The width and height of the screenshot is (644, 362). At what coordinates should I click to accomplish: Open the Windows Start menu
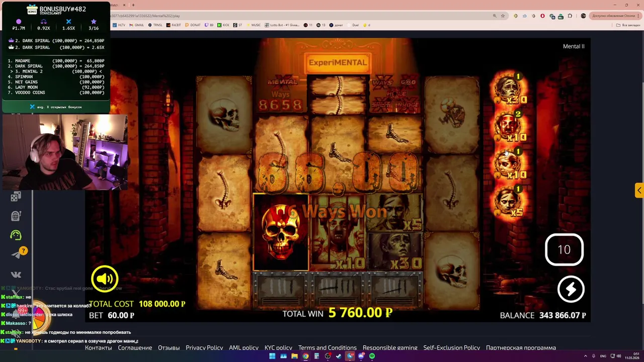tap(272, 356)
